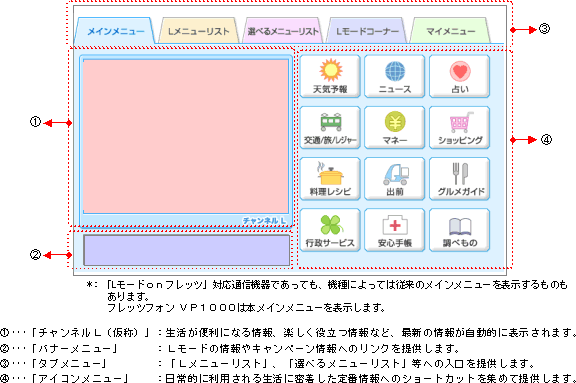Click the pink チャンネルL display area

pos(186,136)
